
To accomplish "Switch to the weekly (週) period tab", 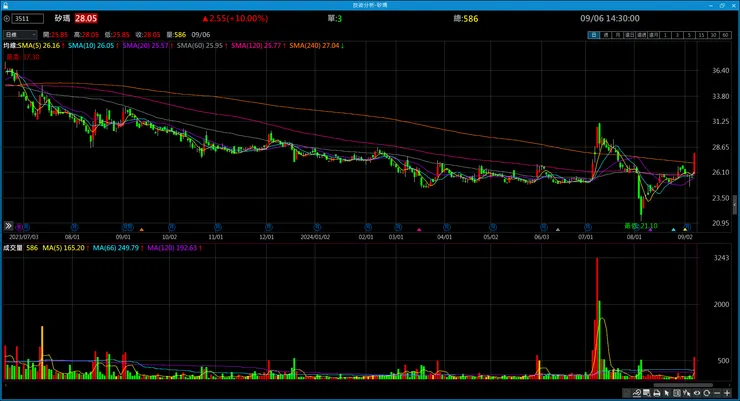I will pyautogui.click(x=605, y=35).
